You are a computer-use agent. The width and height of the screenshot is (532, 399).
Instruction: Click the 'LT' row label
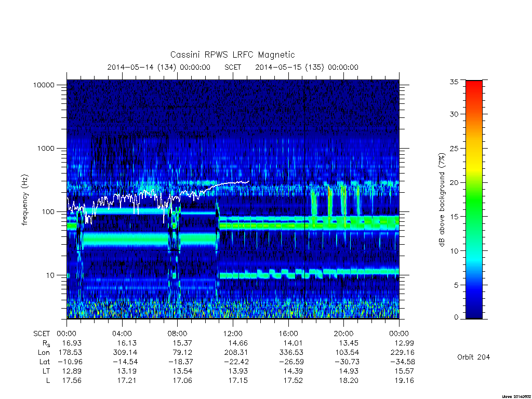(46, 371)
